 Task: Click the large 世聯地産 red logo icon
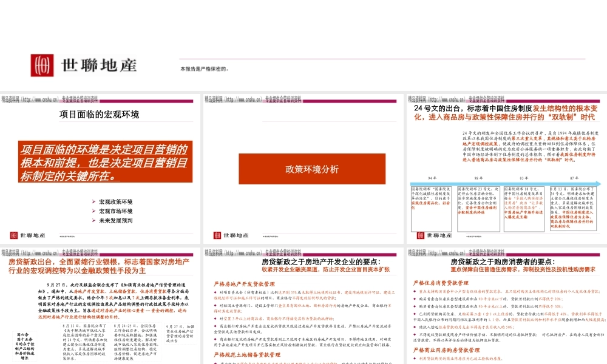tap(42, 65)
